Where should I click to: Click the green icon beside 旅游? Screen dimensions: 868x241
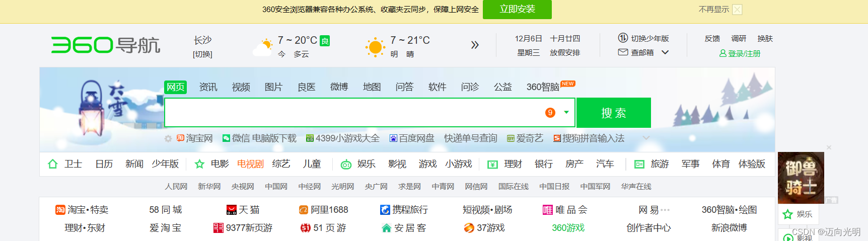point(639,164)
